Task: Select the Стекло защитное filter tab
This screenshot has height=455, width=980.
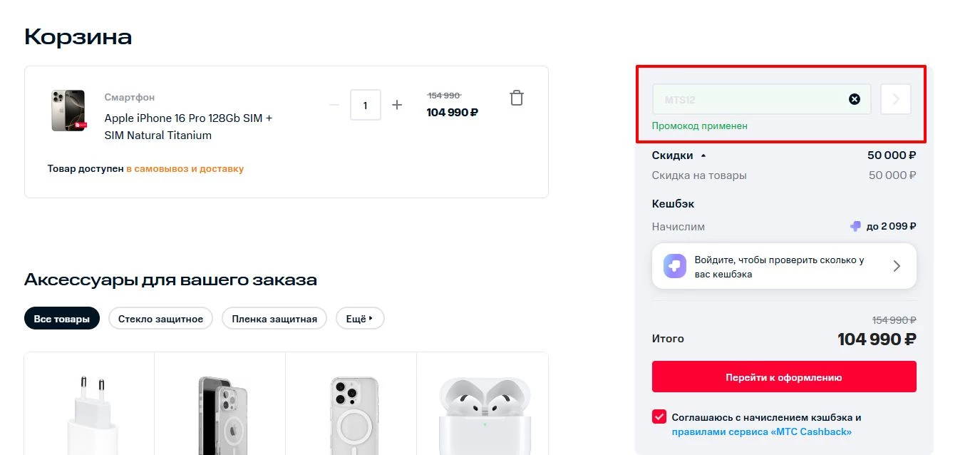Action: [x=160, y=319]
